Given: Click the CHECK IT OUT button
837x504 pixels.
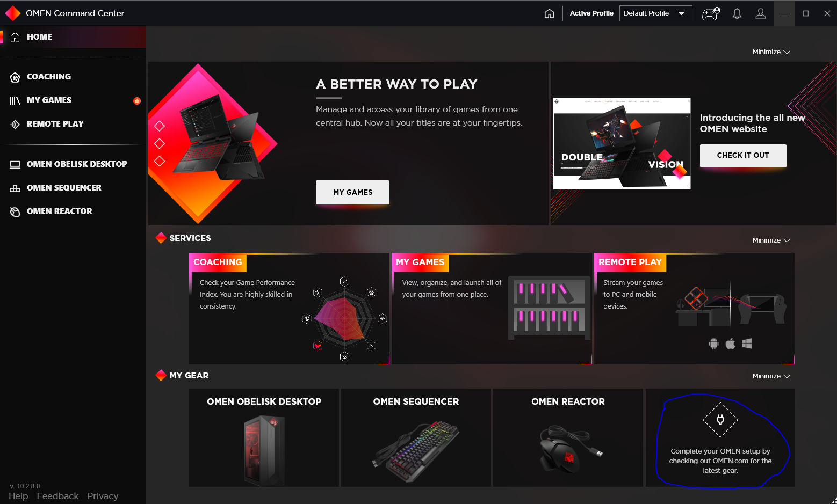Looking at the screenshot, I should point(743,156).
